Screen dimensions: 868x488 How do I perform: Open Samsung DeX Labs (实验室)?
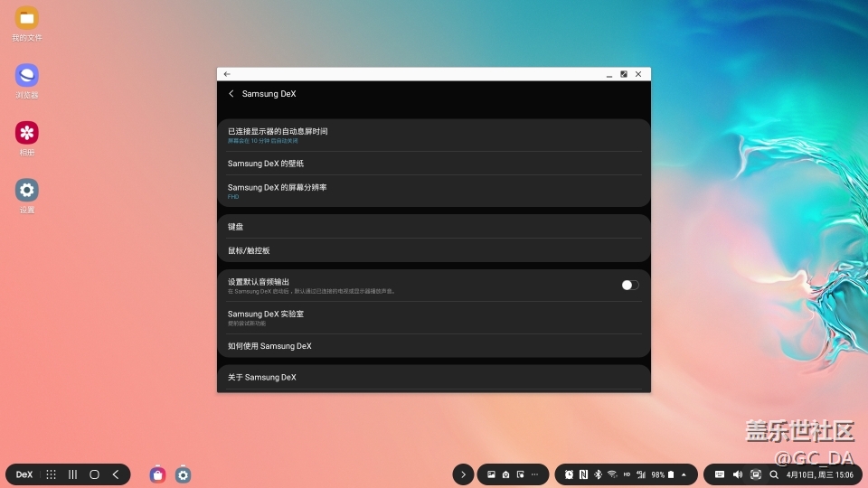click(434, 317)
